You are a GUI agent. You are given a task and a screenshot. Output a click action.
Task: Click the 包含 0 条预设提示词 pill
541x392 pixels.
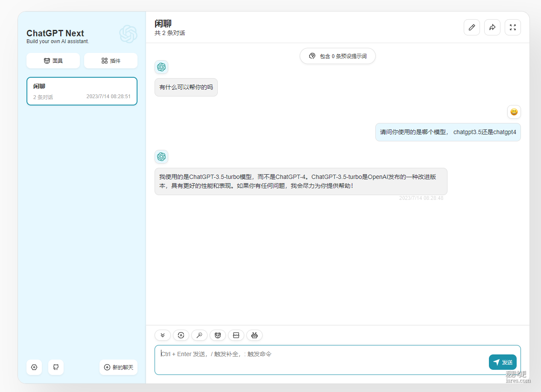pyautogui.click(x=338, y=56)
